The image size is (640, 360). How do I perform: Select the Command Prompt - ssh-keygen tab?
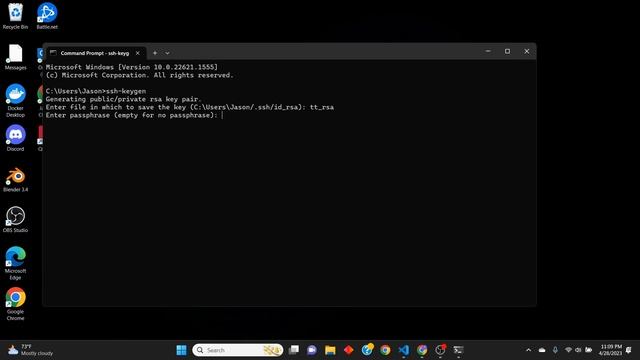(x=95, y=53)
